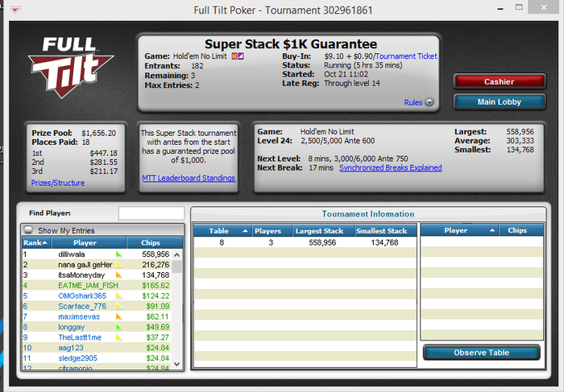The height and width of the screenshot is (392, 564).
Task: Click the Full Tilt icon in the title bar
Action: click(x=15, y=10)
